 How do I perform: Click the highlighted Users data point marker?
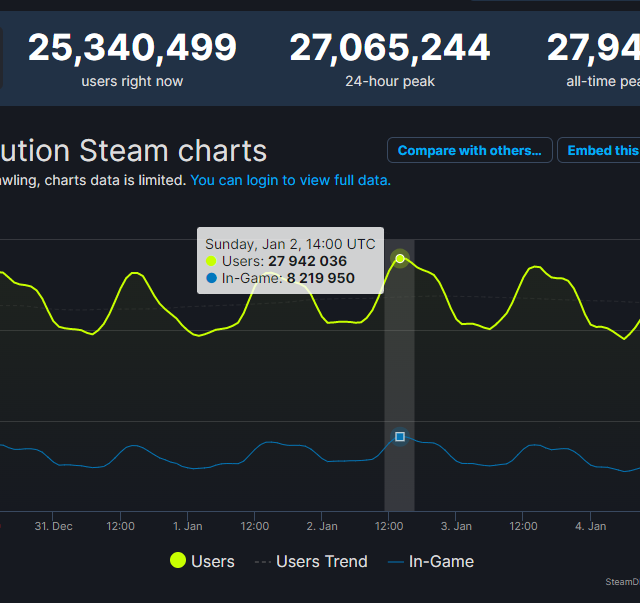[x=400, y=259]
